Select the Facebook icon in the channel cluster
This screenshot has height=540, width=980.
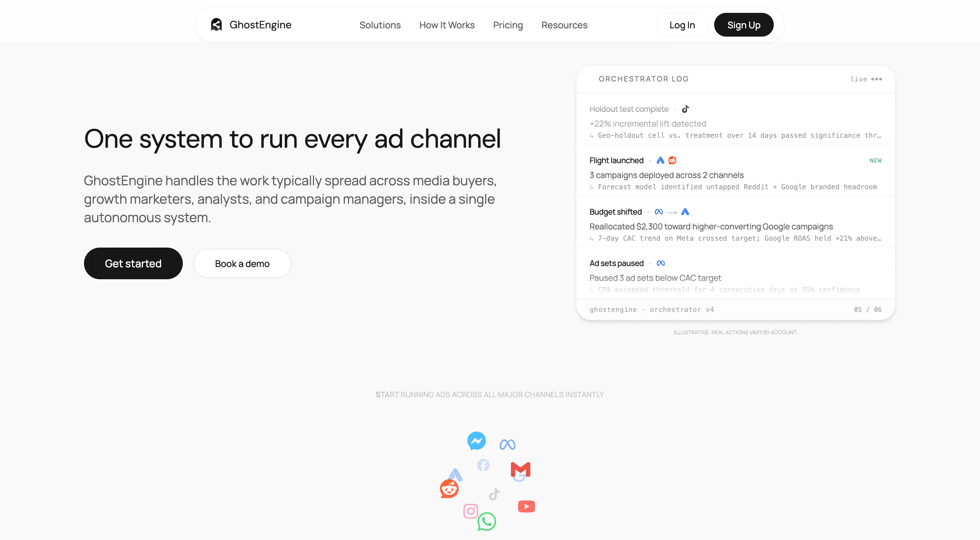[x=483, y=465]
